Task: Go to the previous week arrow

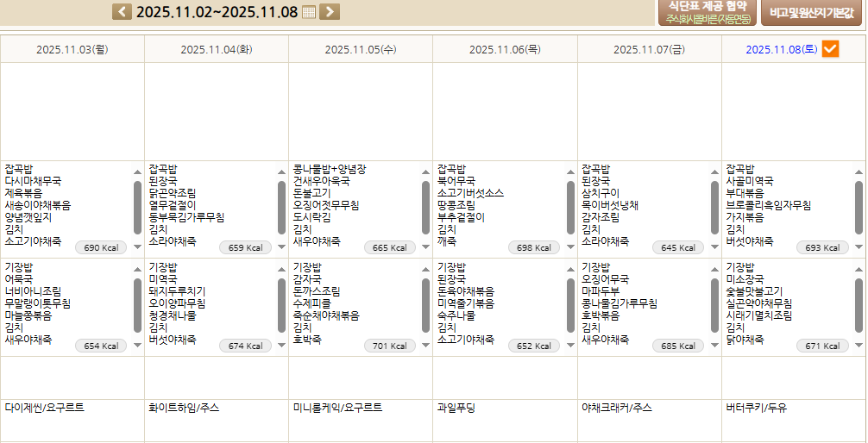Action: (123, 11)
